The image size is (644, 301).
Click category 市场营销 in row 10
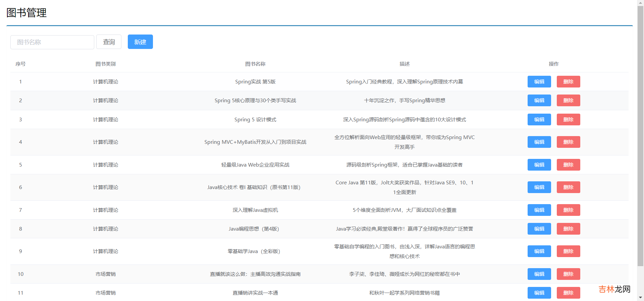click(x=106, y=274)
